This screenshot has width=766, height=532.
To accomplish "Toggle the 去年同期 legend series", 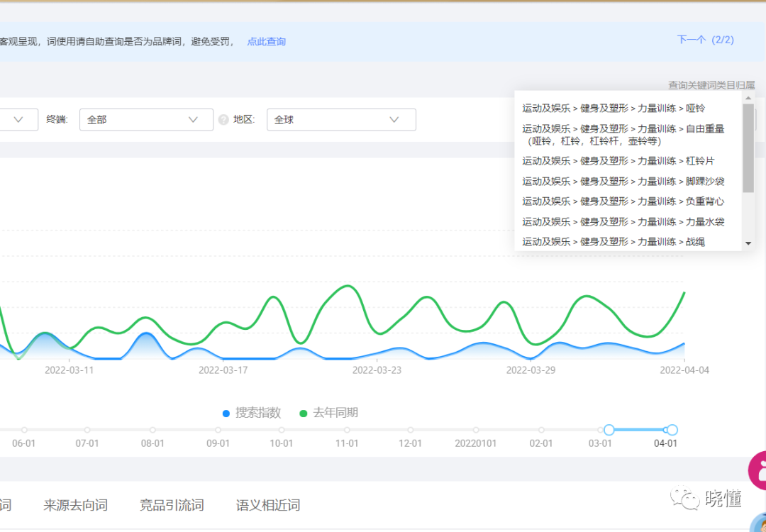I will (328, 413).
